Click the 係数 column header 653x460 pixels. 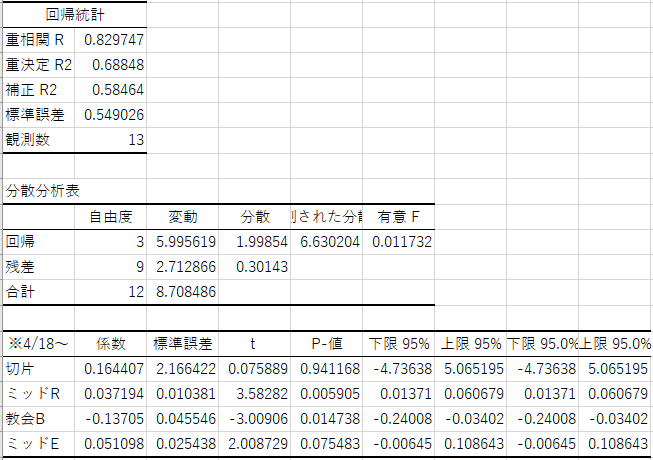110,344
